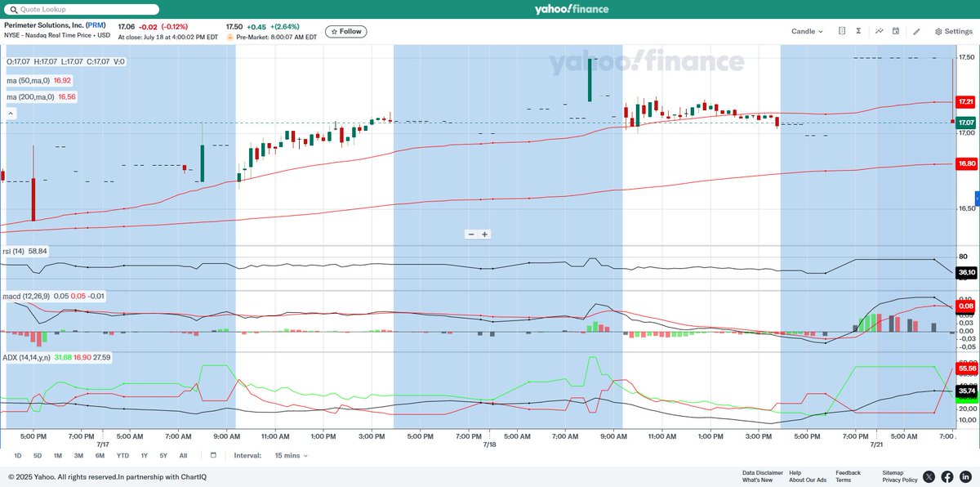The height and width of the screenshot is (487, 980).
Task: Click the PRM ticker symbol link
Action: tap(97, 25)
